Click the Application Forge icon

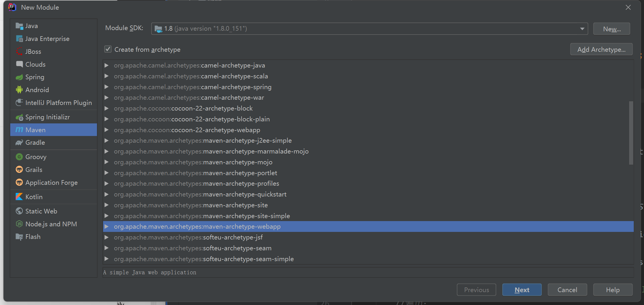19,182
